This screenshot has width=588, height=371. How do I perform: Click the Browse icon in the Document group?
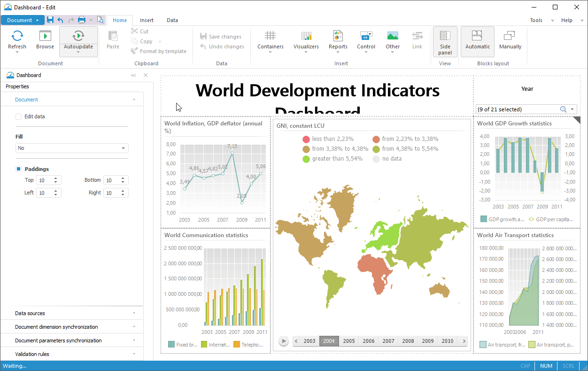[45, 36]
